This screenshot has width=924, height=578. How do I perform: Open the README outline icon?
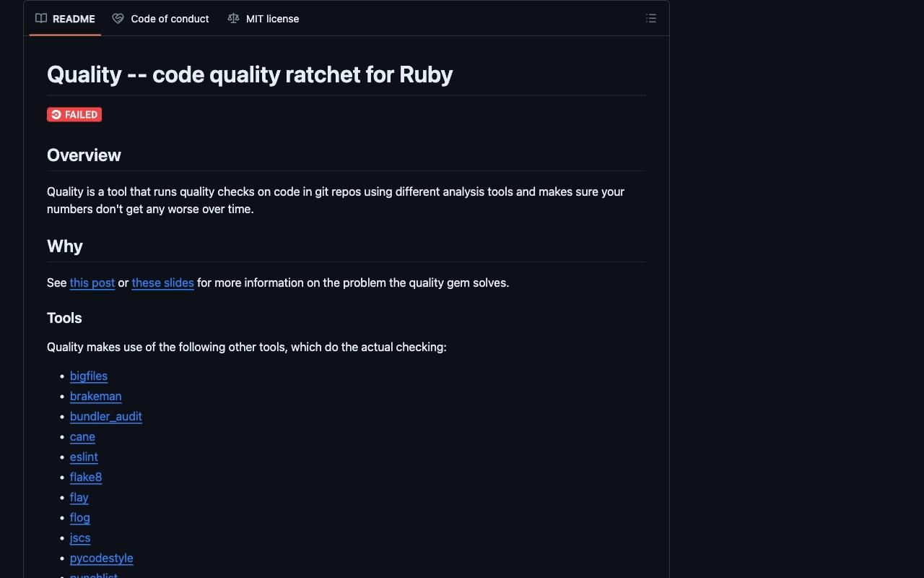pyautogui.click(x=651, y=19)
